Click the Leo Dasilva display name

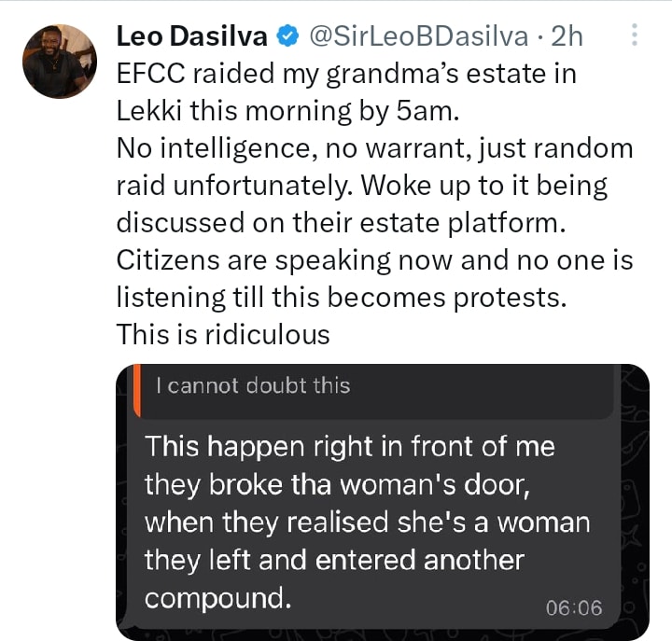point(192,36)
